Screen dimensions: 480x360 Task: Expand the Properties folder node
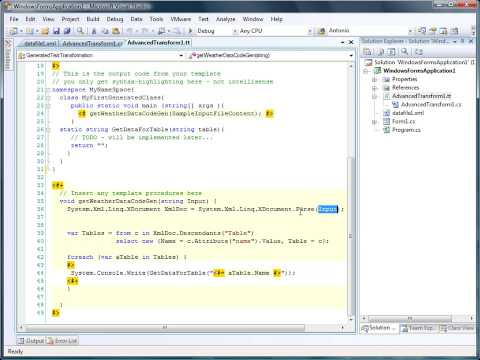(374, 79)
